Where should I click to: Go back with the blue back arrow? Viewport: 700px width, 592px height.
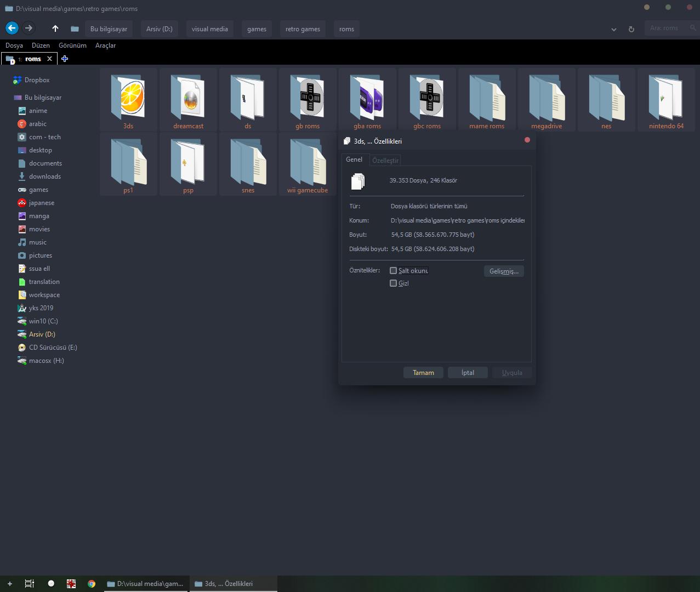click(x=12, y=28)
